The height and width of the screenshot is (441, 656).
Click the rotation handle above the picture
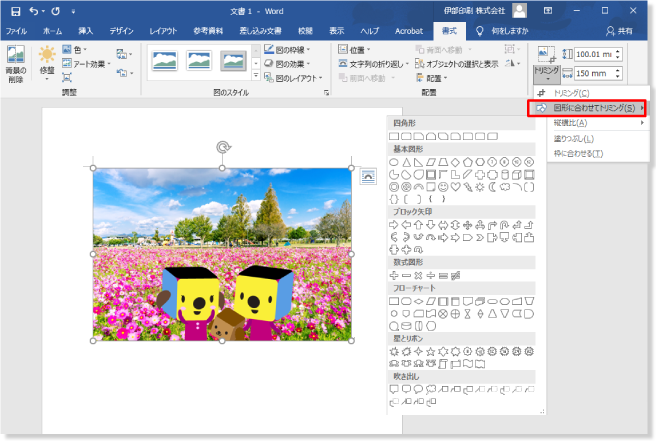[x=223, y=147]
